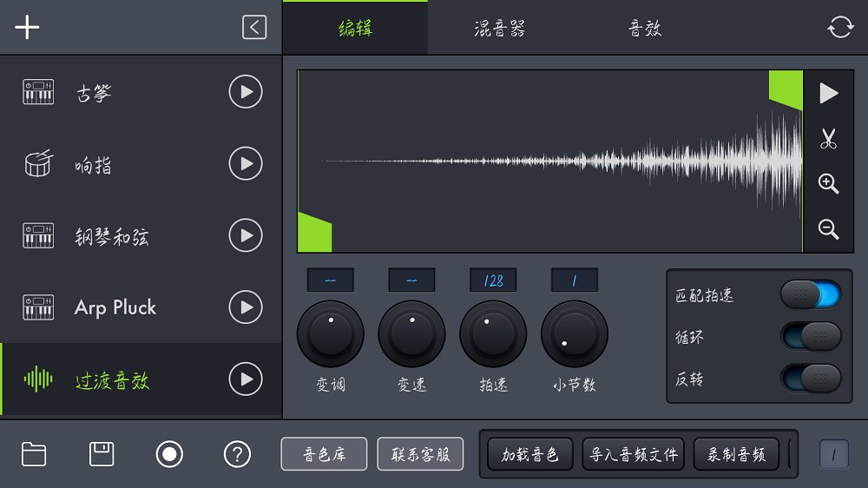The height and width of the screenshot is (488, 868).
Task: Select the scissors cut tool
Action: click(829, 138)
